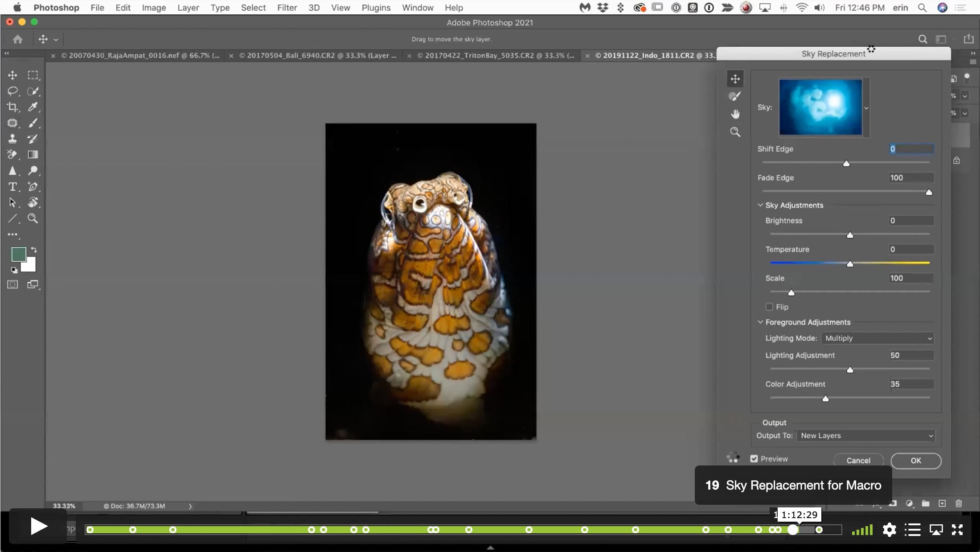The height and width of the screenshot is (552, 980).
Task: Click the Temperature slider handle
Action: coord(850,264)
